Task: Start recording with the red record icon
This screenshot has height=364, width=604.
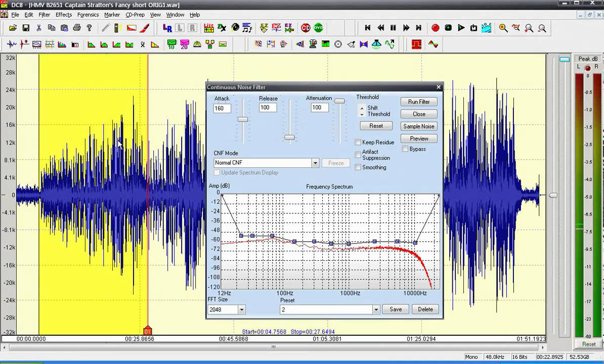Action: [435, 28]
